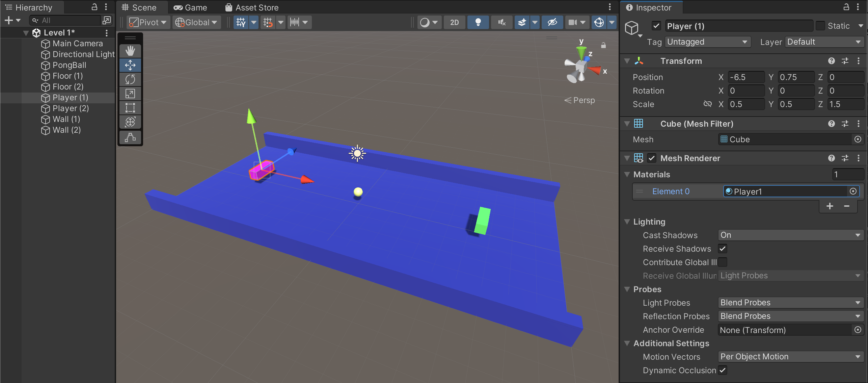Lock the scene orientation gizmo
Viewport: 868px width, 383px height.
(x=603, y=45)
